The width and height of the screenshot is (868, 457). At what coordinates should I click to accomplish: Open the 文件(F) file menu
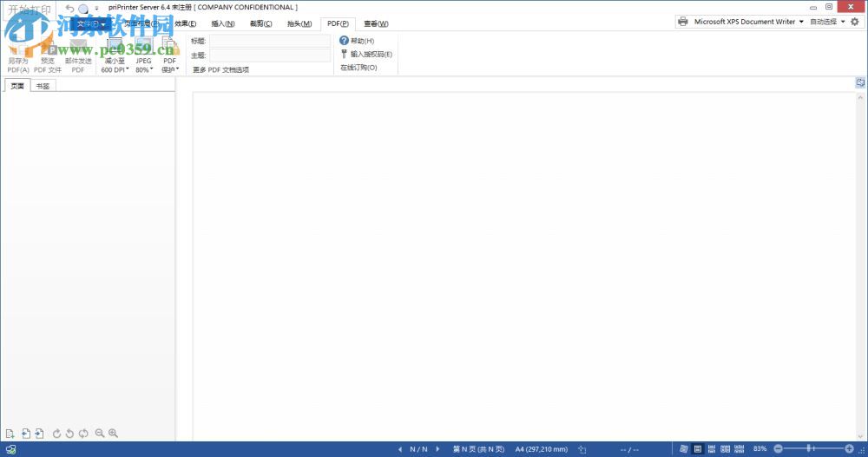(90, 23)
